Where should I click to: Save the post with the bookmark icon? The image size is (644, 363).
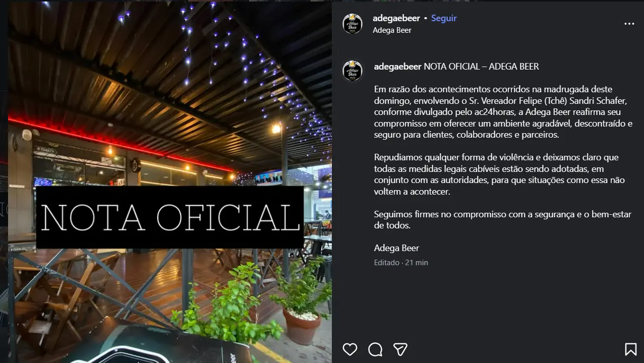pyautogui.click(x=630, y=349)
